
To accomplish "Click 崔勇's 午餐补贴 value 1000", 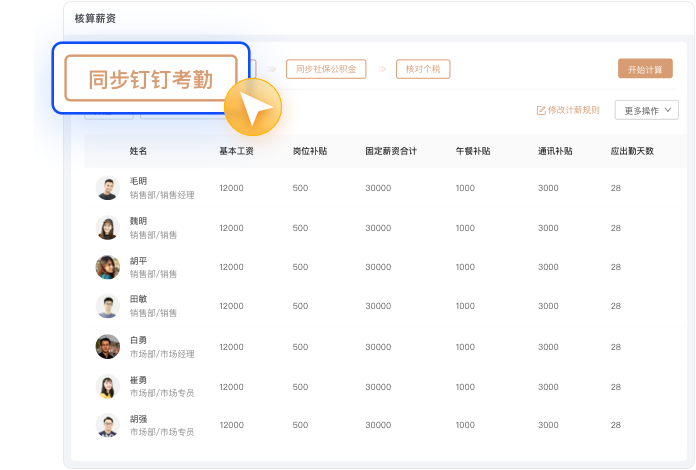I will click(465, 387).
